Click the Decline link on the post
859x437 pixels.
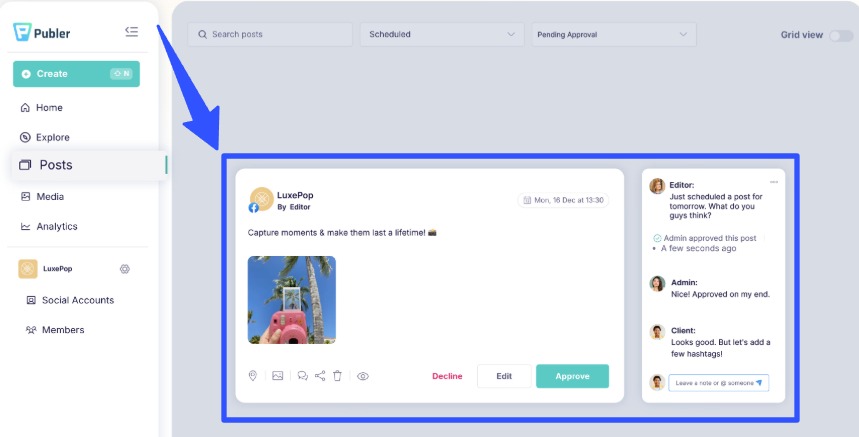click(447, 376)
